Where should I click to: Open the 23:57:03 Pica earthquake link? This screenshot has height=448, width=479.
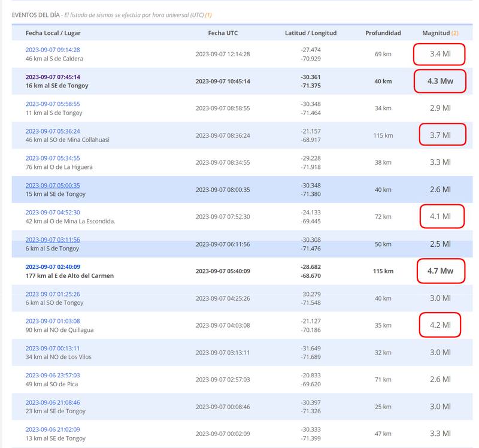(x=53, y=375)
